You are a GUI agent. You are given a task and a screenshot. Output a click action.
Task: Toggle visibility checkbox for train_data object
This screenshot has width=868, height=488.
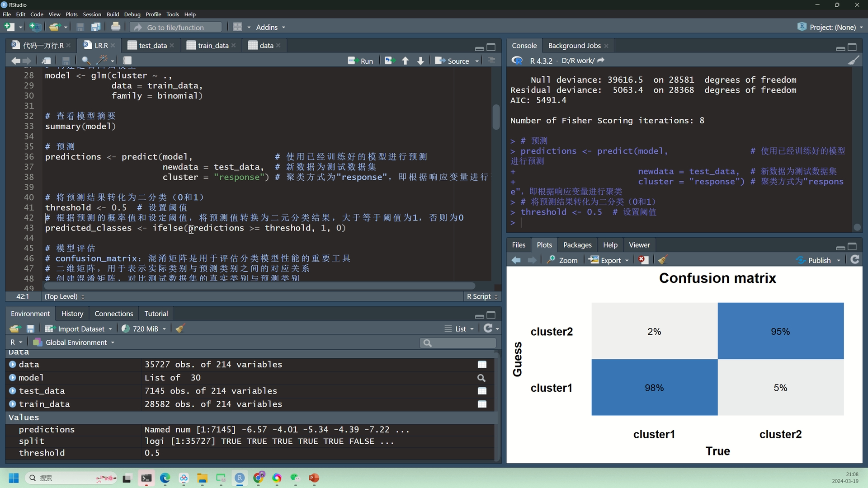481,404
